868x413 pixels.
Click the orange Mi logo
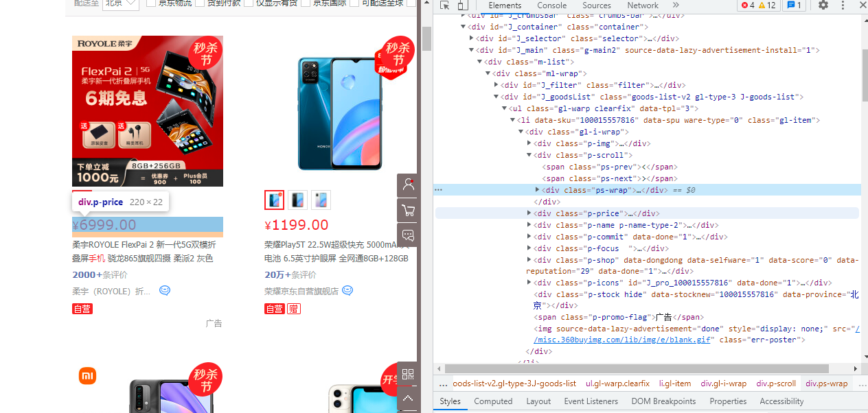[87, 375]
